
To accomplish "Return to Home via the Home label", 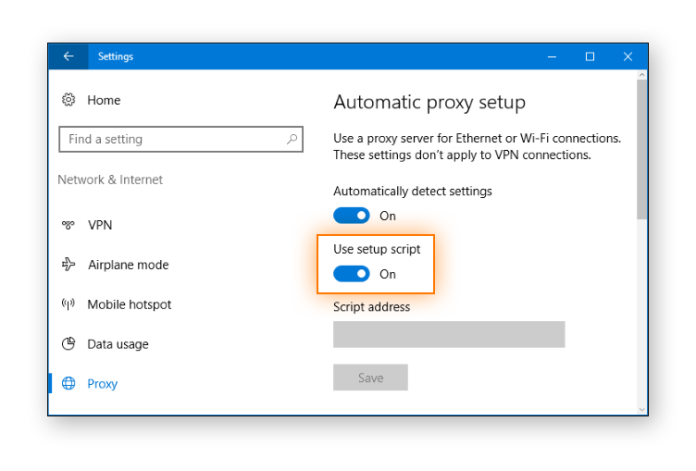I will (104, 100).
